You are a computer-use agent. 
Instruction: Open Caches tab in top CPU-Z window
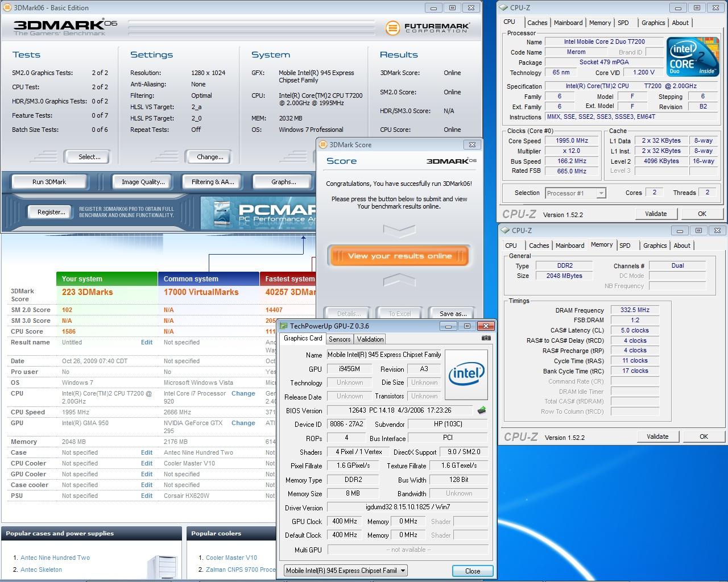point(537,23)
